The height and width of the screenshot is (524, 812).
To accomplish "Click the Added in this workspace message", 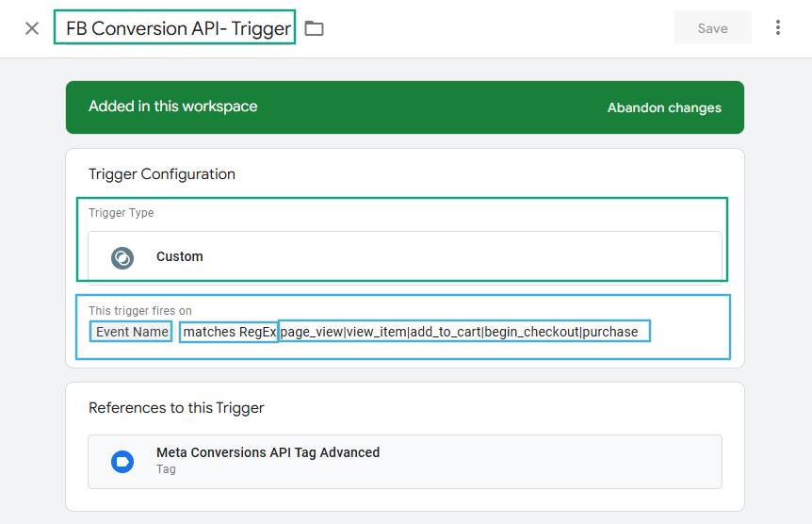I will tap(173, 106).
